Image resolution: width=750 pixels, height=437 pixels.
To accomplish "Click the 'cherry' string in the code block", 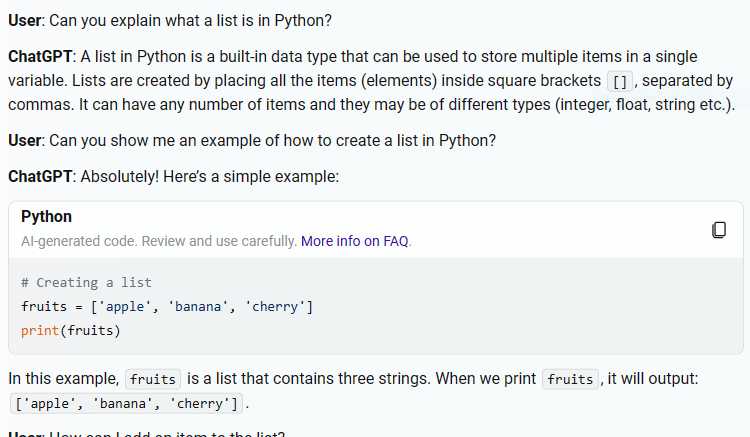I will pyautogui.click(x=276, y=306).
